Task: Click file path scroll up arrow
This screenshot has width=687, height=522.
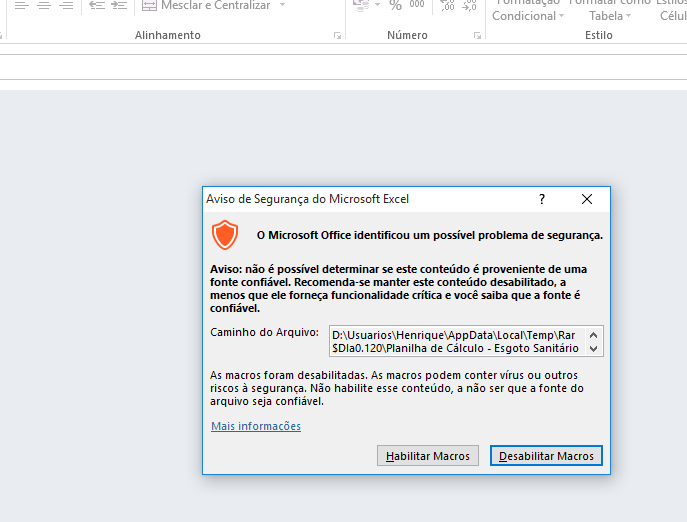Action: 594,335
